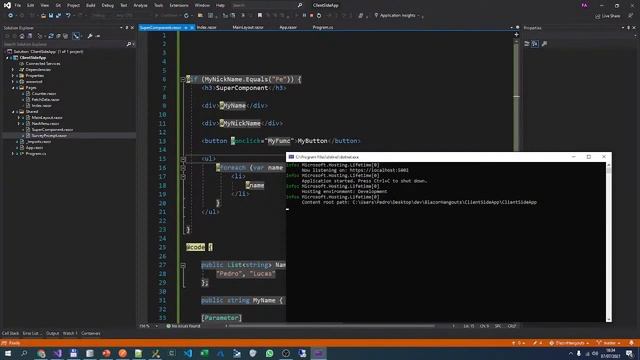The image size is (640, 360).
Task: Expand the Properties folder node
Action: 13,76
